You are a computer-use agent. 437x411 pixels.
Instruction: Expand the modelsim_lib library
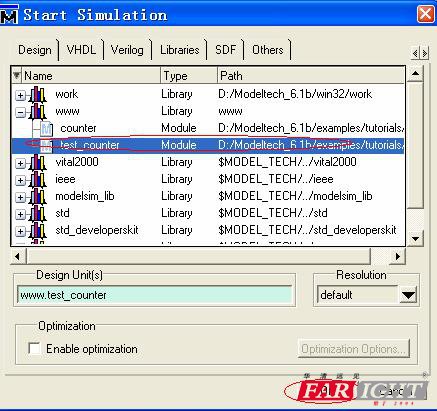[x=20, y=197]
